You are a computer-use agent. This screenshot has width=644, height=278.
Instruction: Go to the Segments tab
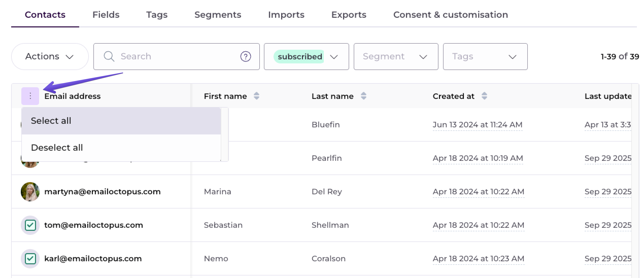(218, 15)
